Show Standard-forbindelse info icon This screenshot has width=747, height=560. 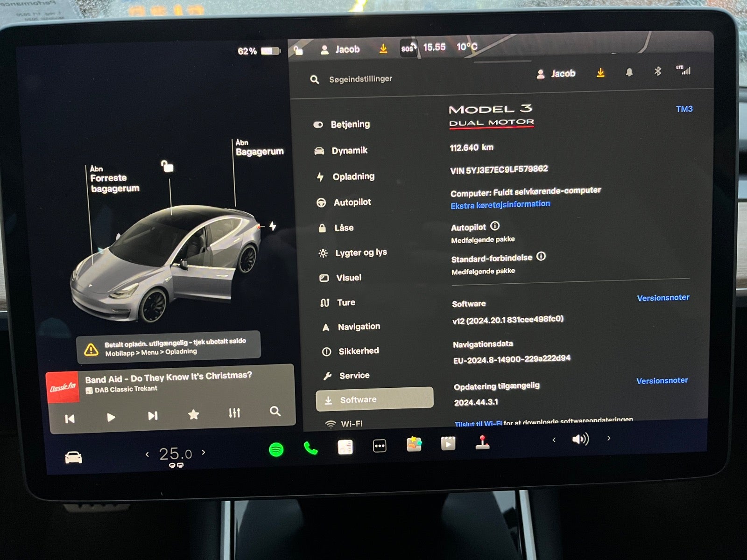point(541,256)
